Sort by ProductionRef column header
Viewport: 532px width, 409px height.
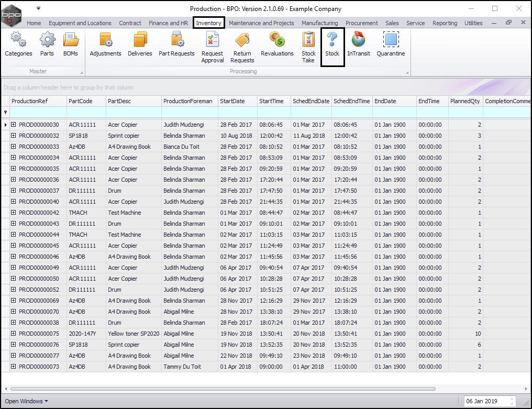click(38, 101)
